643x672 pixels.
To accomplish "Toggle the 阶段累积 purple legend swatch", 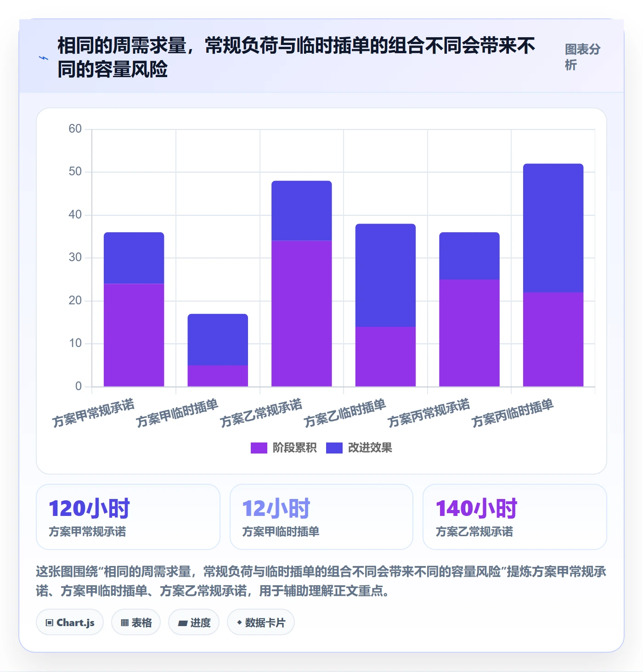I will 259,448.
